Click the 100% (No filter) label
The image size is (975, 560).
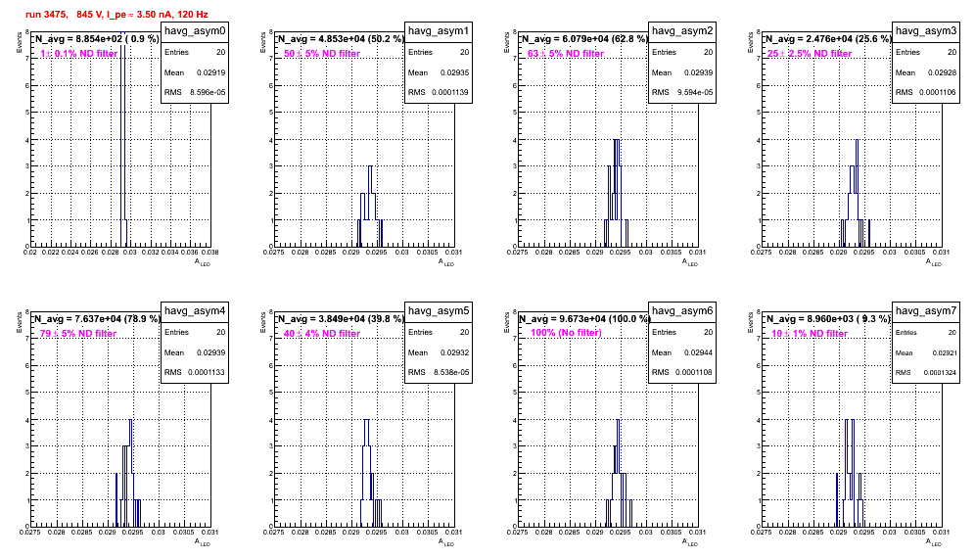[x=566, y=333]
